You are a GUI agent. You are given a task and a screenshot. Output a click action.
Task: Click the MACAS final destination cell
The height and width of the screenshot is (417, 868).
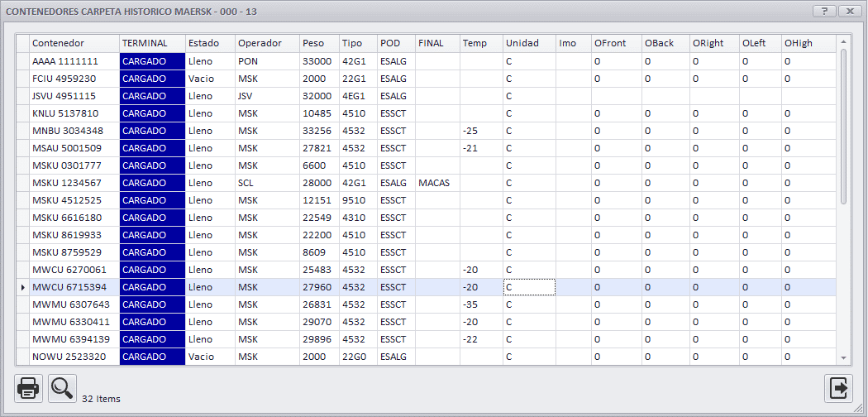pyautogui.click(x=437, y=183)
